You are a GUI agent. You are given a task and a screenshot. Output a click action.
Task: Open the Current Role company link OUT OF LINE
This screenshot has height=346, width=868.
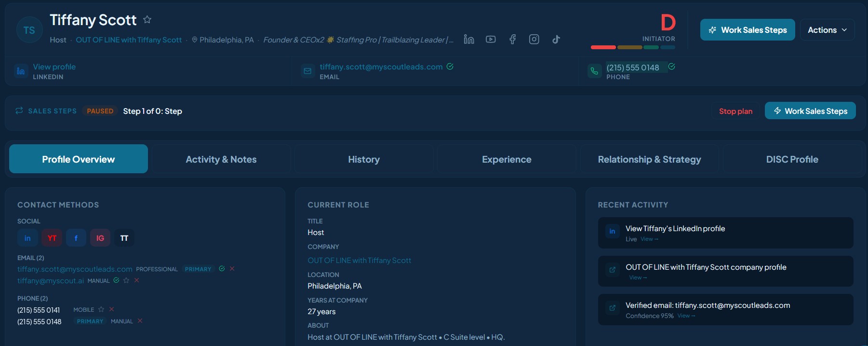360,261
